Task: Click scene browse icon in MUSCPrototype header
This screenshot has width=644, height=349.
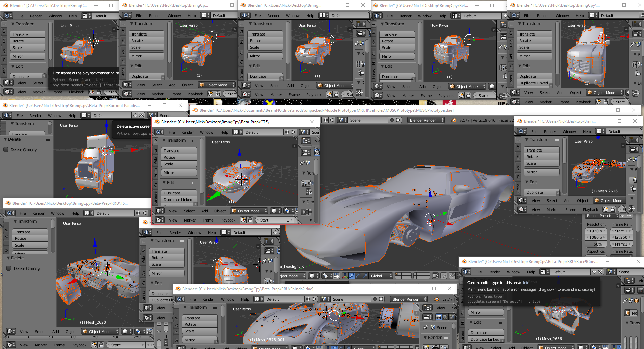Action: point(343,120)
